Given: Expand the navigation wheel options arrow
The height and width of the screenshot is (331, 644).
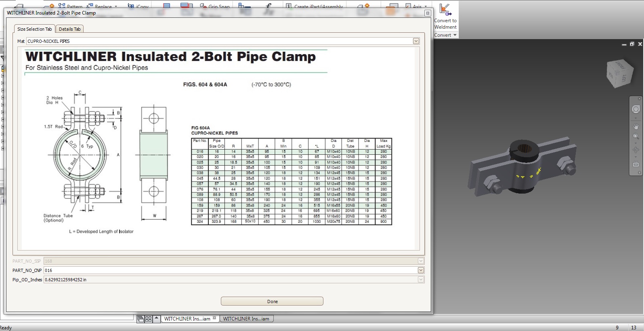Looking at the screenshot, I should (x=636, y=118).
